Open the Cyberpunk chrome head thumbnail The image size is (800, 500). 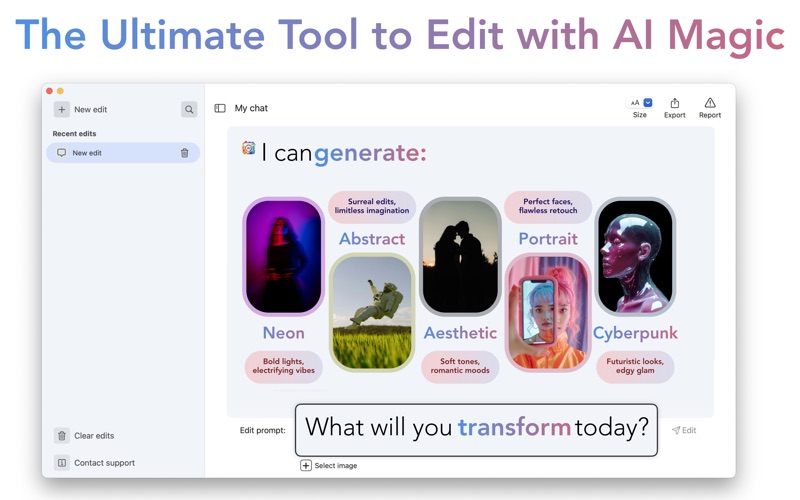[x=635, y=257]
